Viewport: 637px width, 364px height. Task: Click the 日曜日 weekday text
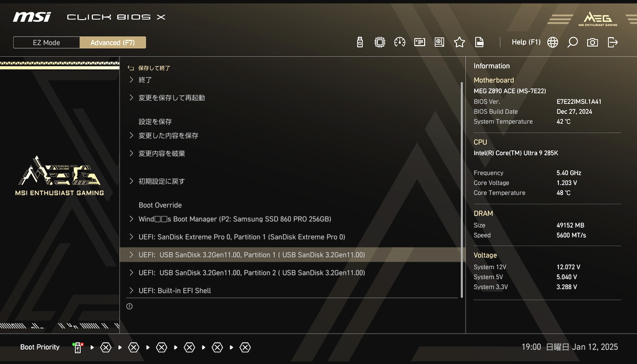tap(557, 347)
